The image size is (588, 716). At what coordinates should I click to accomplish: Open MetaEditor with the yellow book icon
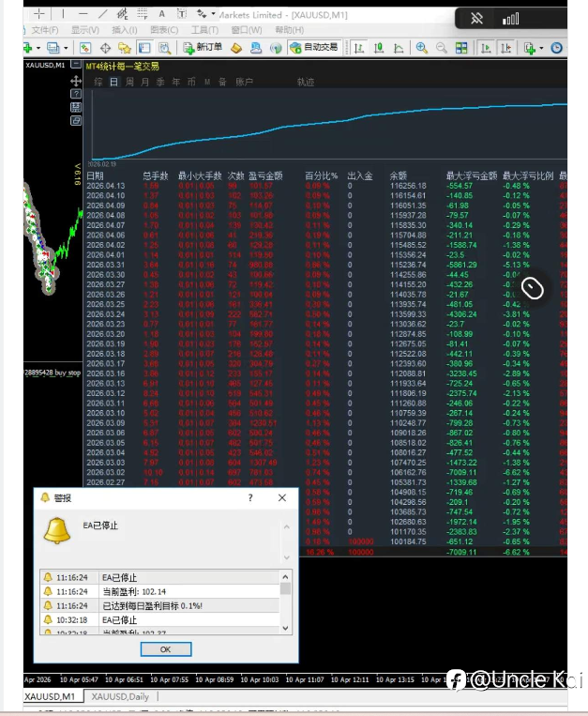tap(236, 48)
